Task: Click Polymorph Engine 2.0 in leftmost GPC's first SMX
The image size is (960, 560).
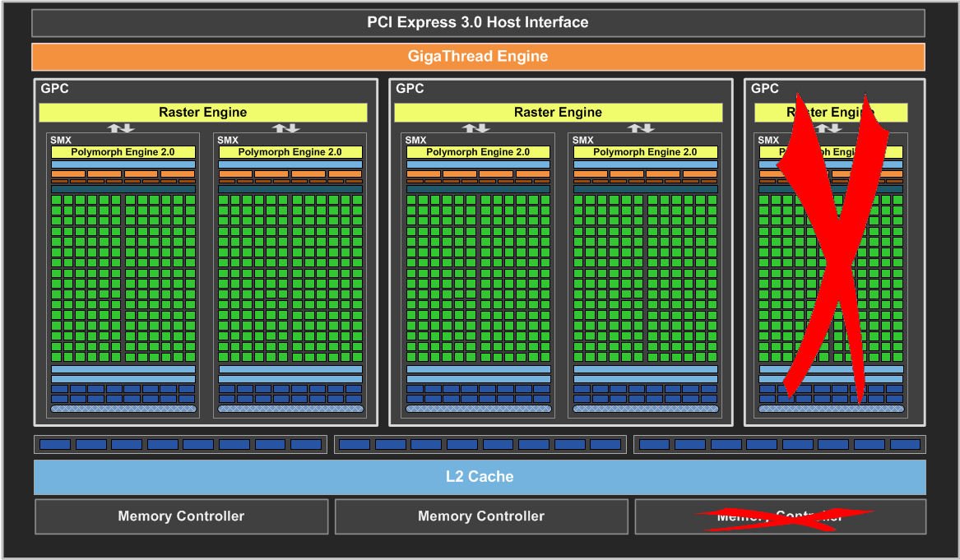Action: coord(123,152)
